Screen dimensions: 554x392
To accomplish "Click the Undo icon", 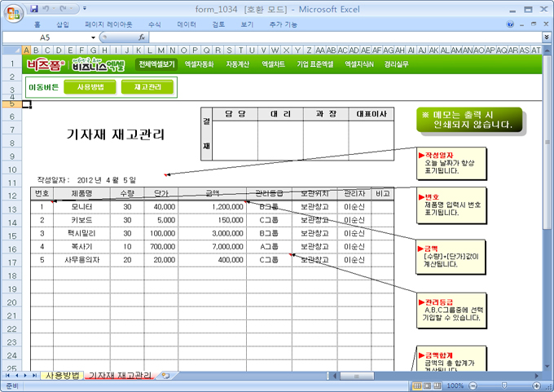I will click(x=46, y=8).
